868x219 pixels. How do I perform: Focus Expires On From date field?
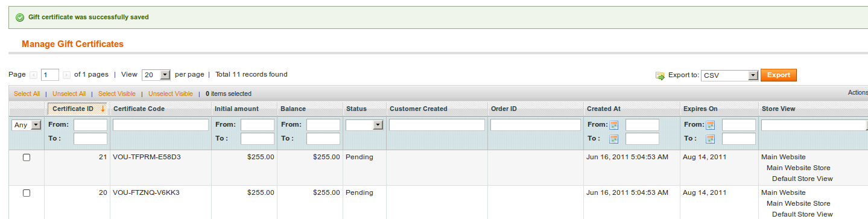coord(739,125)
